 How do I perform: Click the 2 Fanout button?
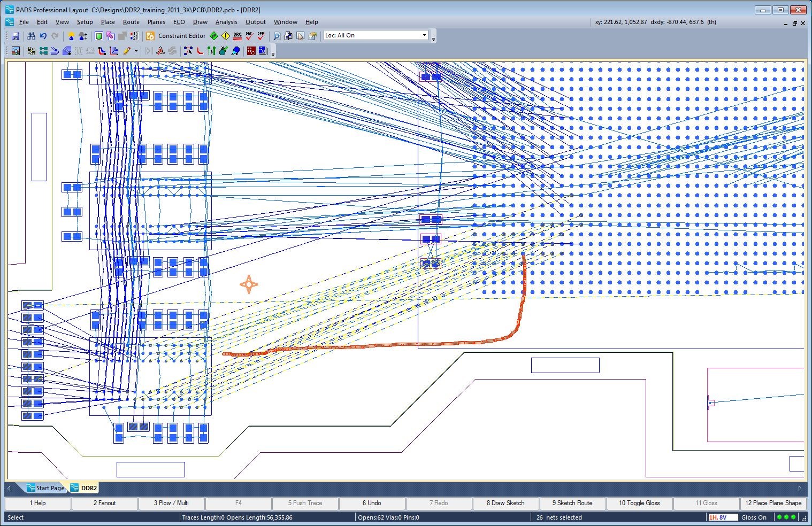click(104, 503)
